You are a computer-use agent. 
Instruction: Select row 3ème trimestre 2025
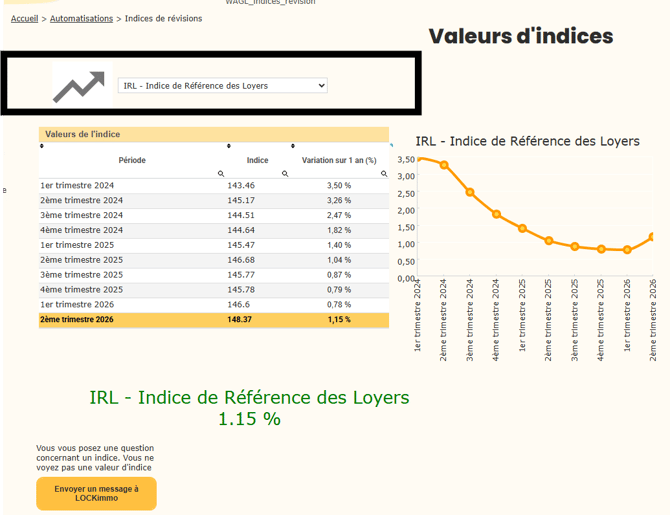tap(214, 275)
